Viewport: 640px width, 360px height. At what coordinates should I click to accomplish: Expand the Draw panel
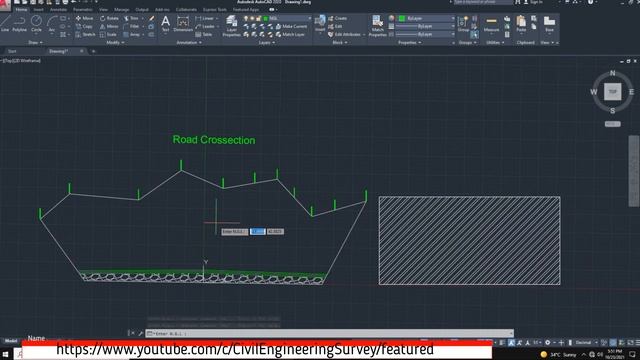pos(36,42)
